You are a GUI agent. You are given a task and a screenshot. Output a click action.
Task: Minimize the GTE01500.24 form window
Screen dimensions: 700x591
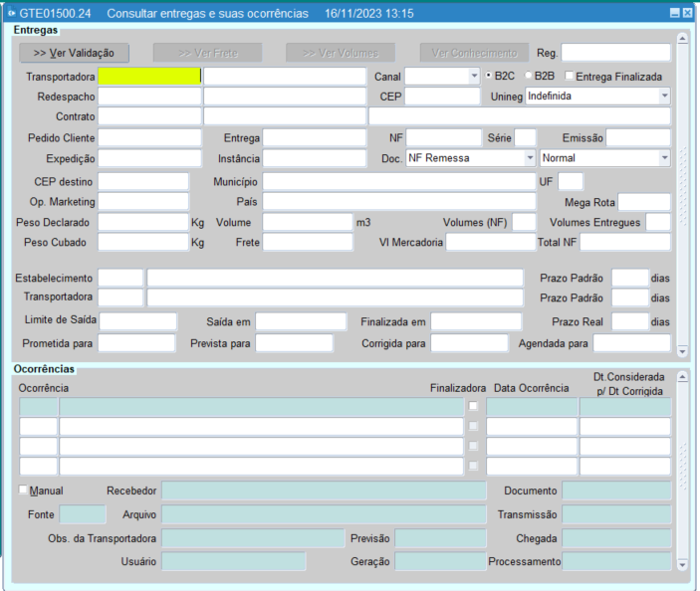(674, 14)
